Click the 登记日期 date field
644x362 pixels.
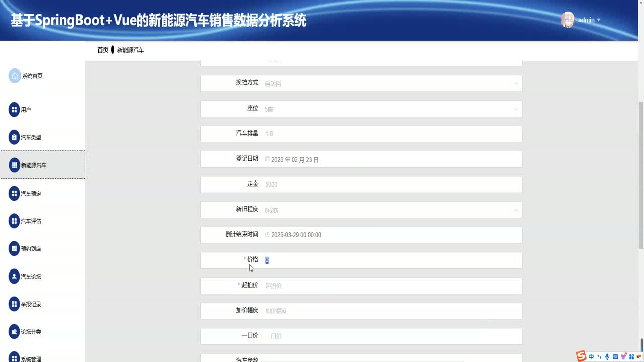[x=391, y=159]
